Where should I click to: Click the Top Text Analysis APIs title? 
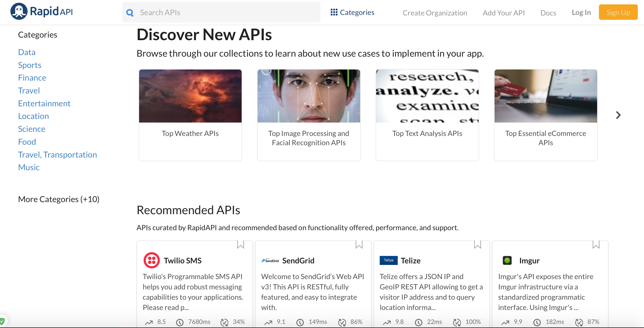(427, 133)
